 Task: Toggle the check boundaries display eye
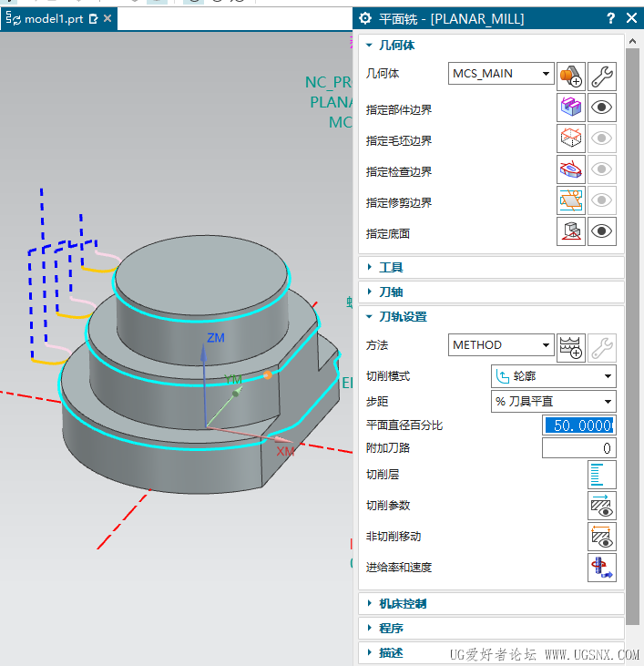pyautogui.click(x=602, y=169)
